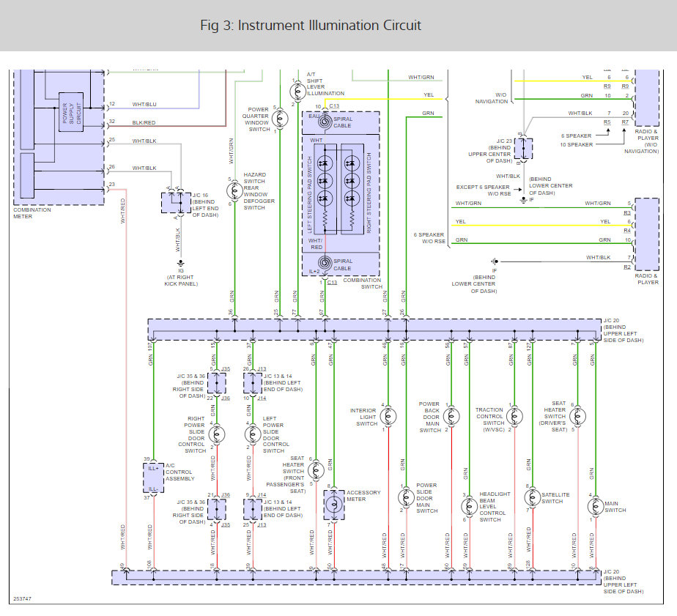The height and width of the screenshot is (616, 677).
Task: Click the J/C 16 junction connector box
Action: 176,202
